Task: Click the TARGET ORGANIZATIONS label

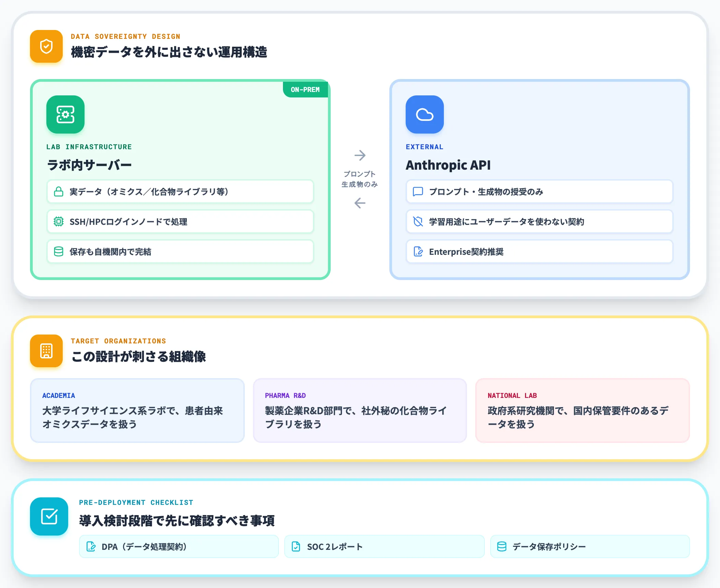Action: [118, 341]
